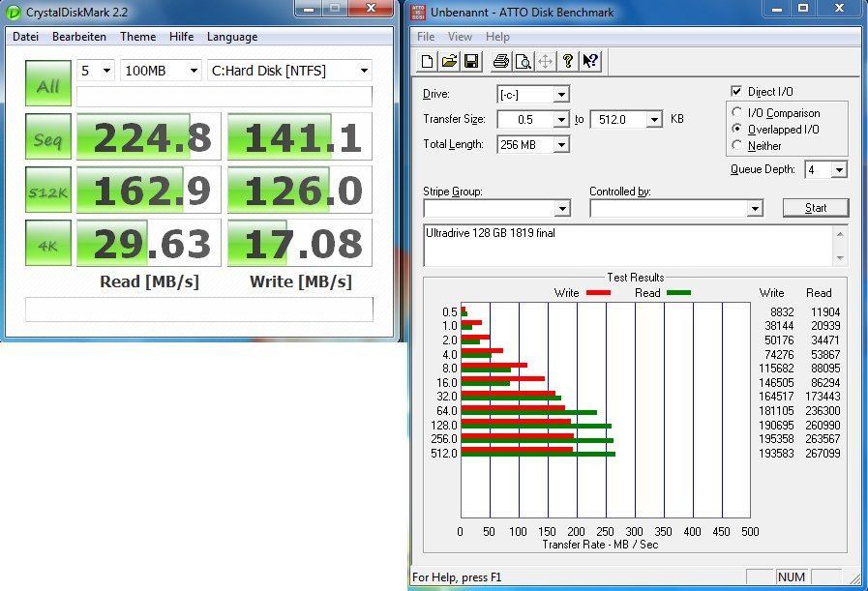Click the NUM indicator in status bar
The width and height of the screenshot is (868, 591).
tap(792, 577)
